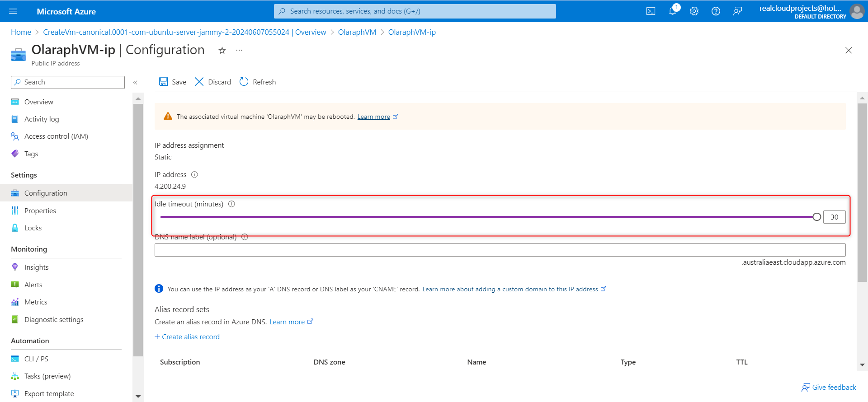Click the TTL column header
The image size is (868, 402).
point(742,362)
